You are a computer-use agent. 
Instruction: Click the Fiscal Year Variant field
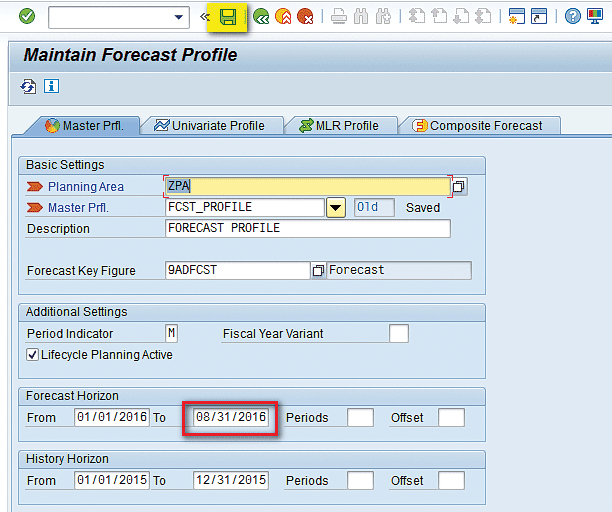pos(398,334)
